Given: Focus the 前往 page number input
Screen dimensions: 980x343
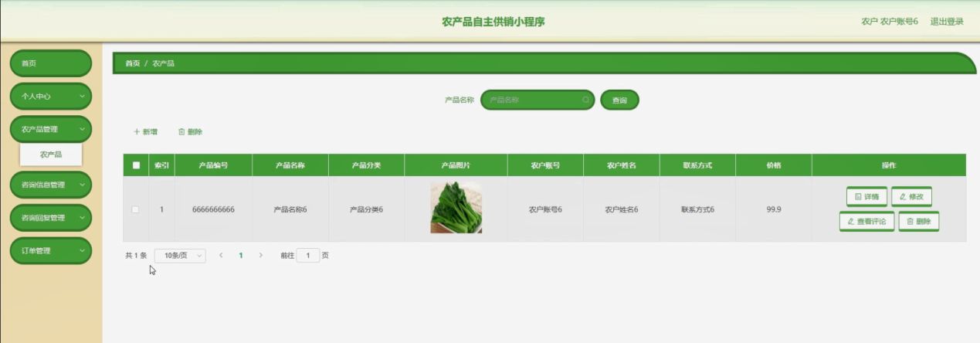Looking at the screenshot, I should tap(307, 255).
